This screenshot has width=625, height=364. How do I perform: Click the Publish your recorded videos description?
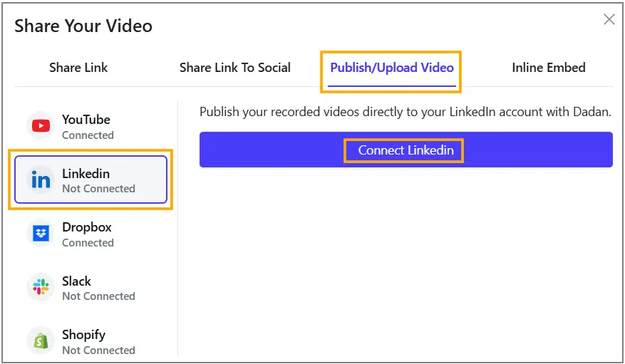click(406, 112)
